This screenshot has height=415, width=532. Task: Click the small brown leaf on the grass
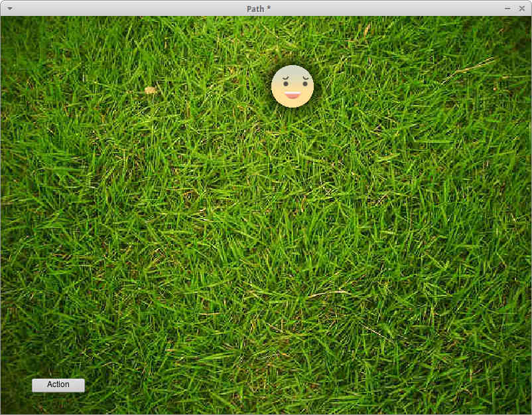click(x=150, y=90)
